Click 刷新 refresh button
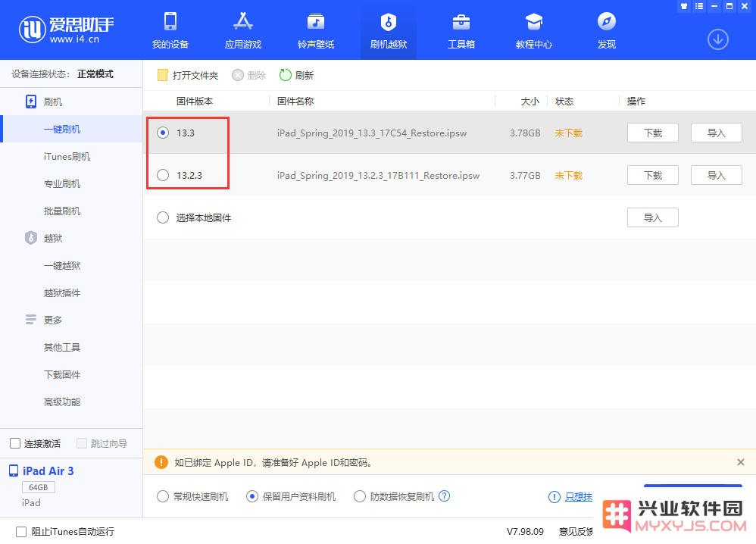This screenshot has height=544, width=756. click(296, 75)
